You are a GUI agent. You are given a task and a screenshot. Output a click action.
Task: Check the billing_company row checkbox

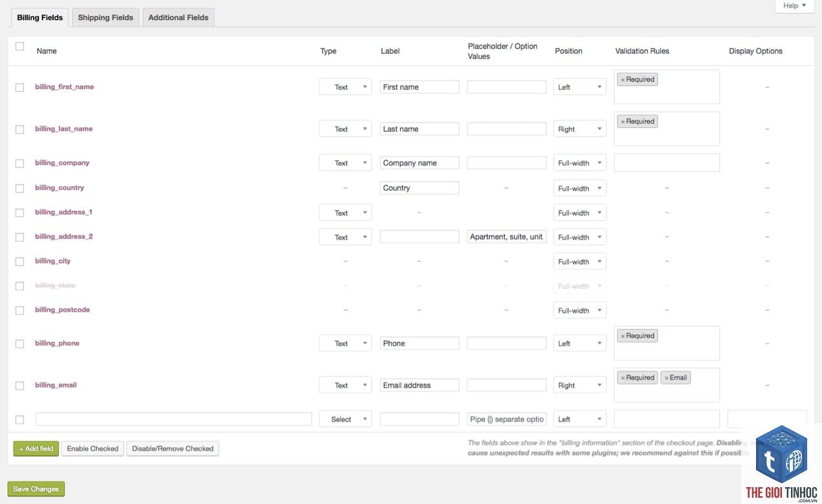point(19,163)
